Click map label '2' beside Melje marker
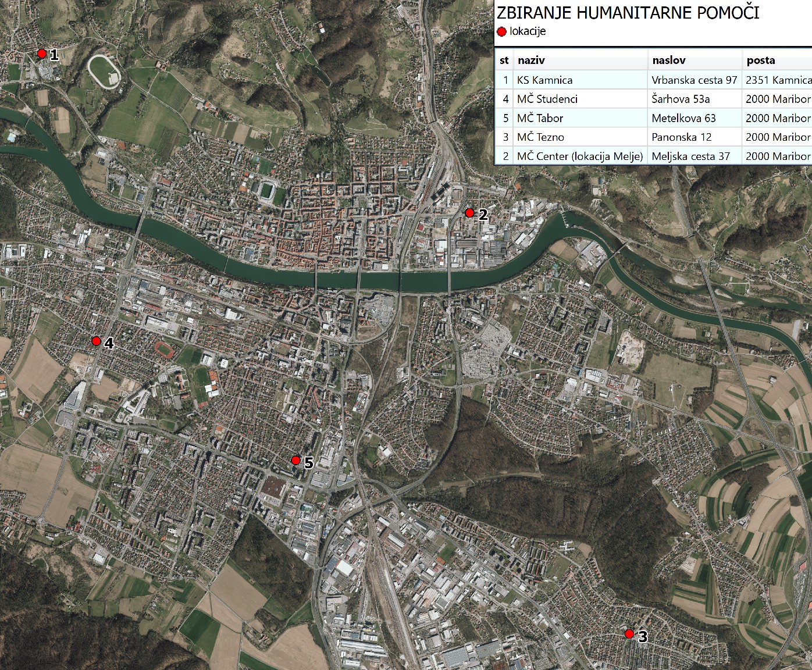 click(483, 215)
